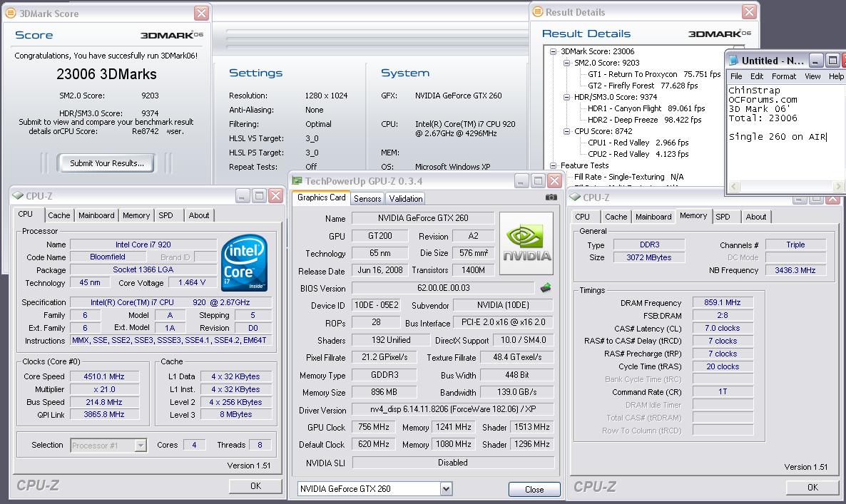
Task: Select CPU1 - Red Valley result row
Action: click(638, 143)
